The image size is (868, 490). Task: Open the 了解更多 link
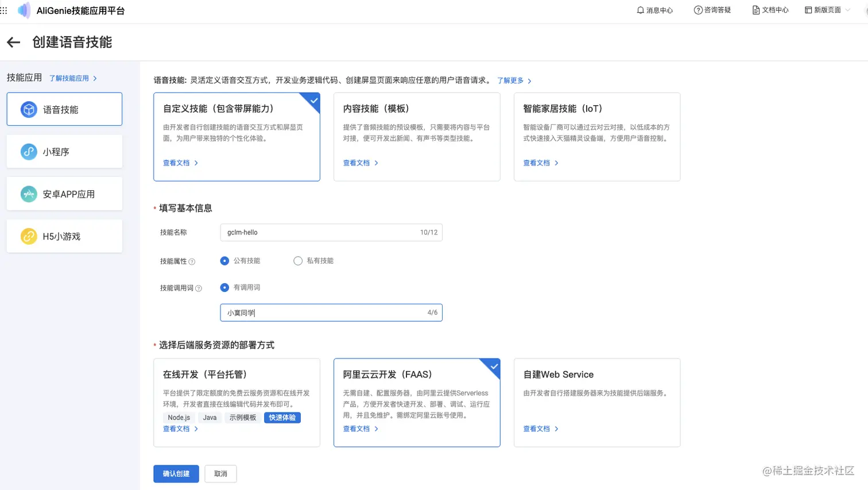[514, 80]
